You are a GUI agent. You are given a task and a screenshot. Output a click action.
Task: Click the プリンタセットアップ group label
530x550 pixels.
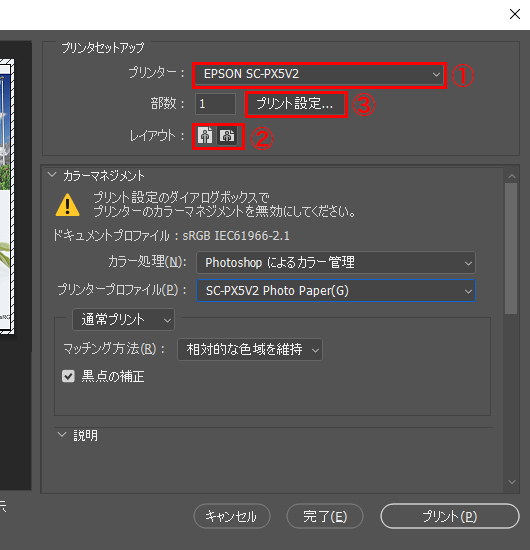point(103,47)
